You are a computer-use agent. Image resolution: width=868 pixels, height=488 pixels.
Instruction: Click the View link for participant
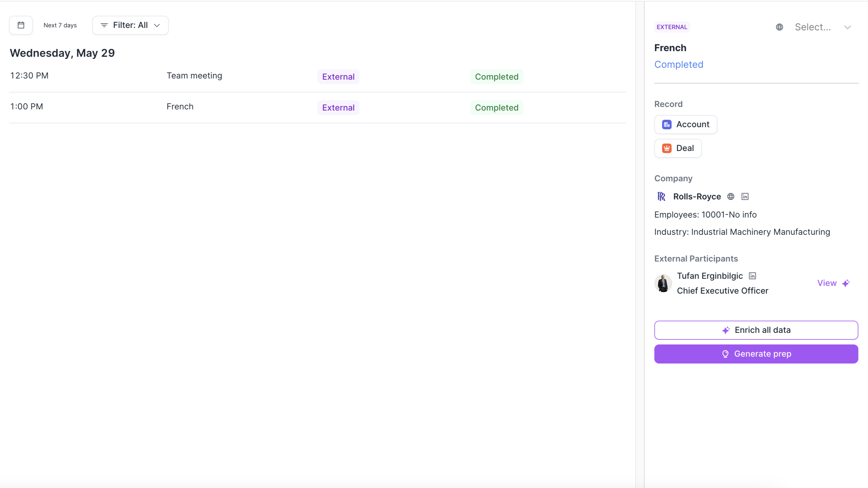[827, 283]
